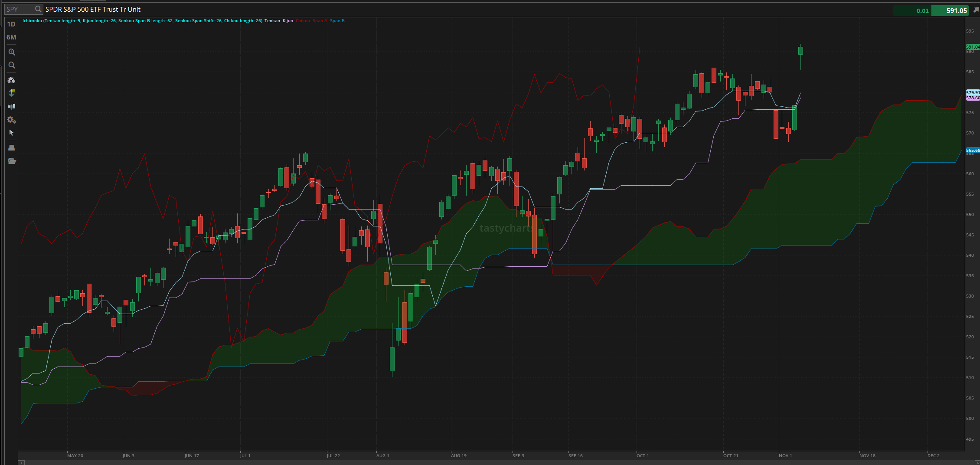Click the pop-out arrow icon at top right

tap(976, 10)
